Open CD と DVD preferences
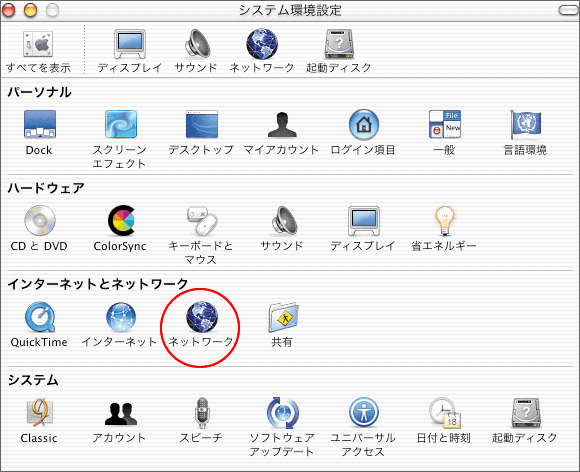The width and height of the screenshot is (580, 472). point(40,220)
